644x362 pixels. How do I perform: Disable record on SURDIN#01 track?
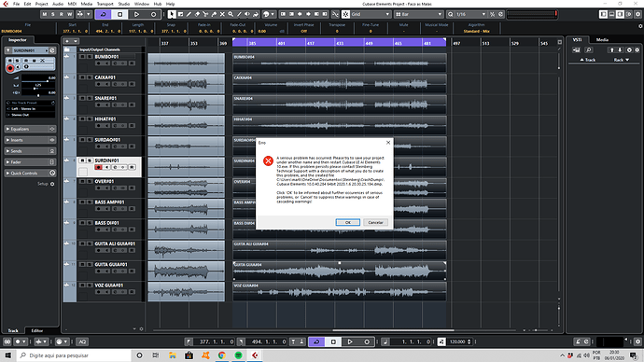coord(98,167)
